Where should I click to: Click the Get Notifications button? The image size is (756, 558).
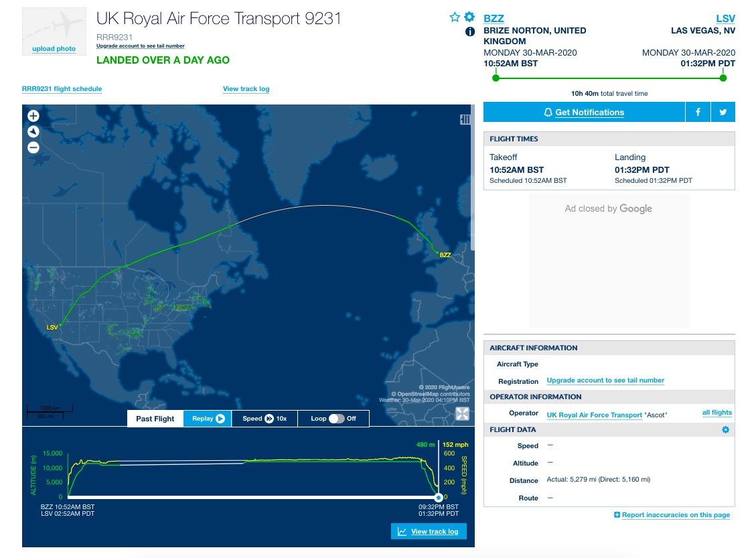(584, 112)
